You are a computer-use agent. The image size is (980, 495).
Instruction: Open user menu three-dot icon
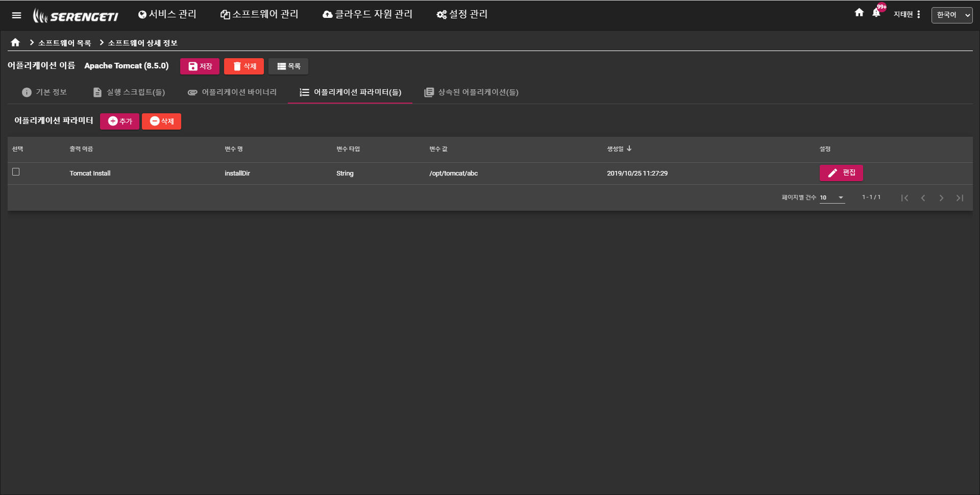918,14
